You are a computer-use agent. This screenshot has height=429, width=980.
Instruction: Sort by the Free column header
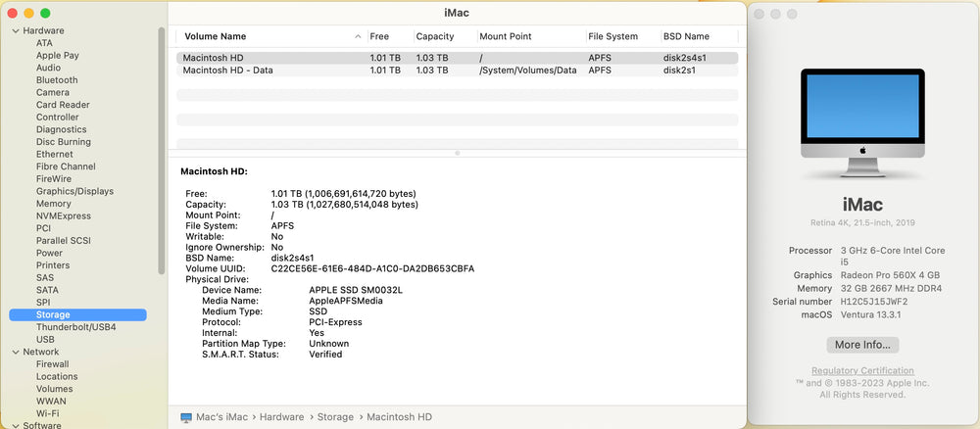pos(379,36)
